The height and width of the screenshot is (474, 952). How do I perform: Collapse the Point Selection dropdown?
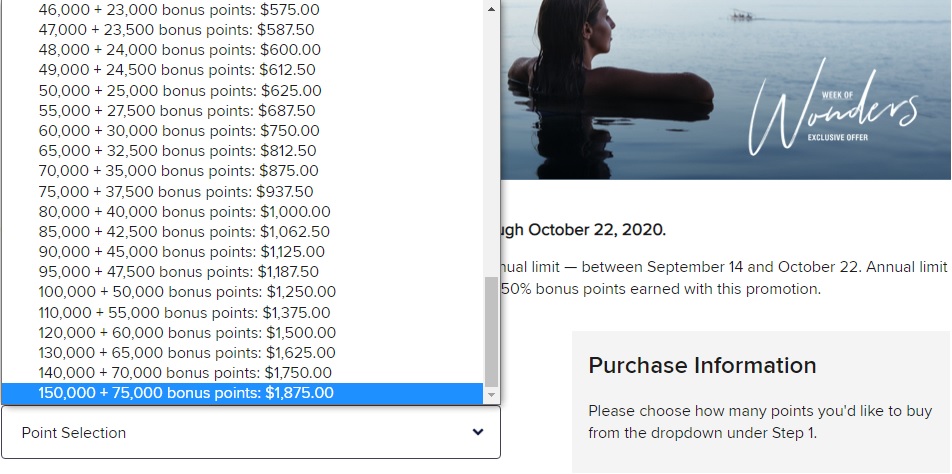250,433
